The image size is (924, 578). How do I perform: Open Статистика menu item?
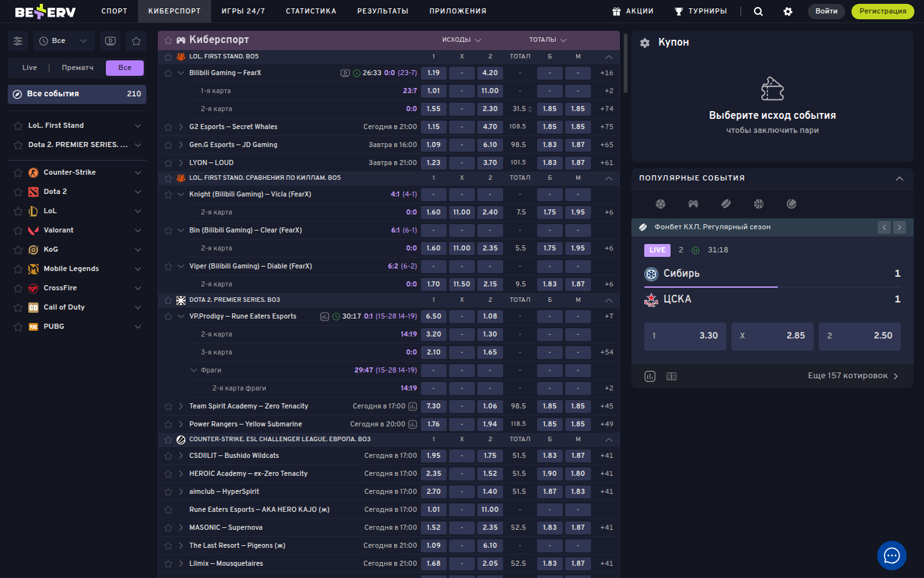coord(311,12)
